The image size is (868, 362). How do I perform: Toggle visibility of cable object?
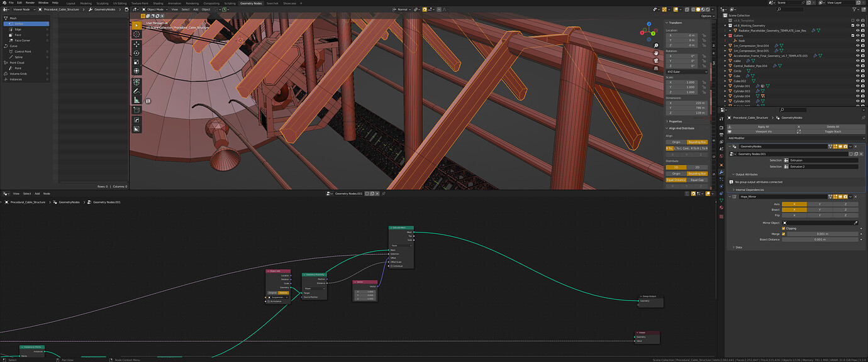[x=858, y=61]
